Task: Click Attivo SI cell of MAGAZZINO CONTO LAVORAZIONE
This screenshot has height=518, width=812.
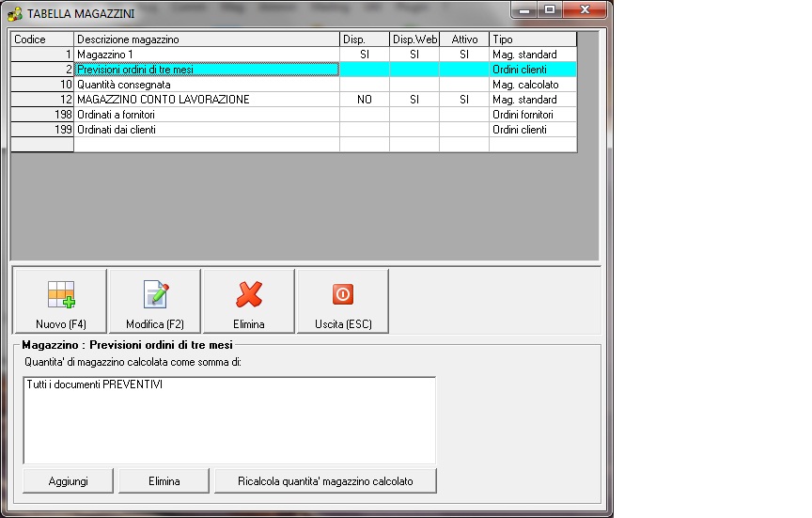Action: tap(464, 100)
